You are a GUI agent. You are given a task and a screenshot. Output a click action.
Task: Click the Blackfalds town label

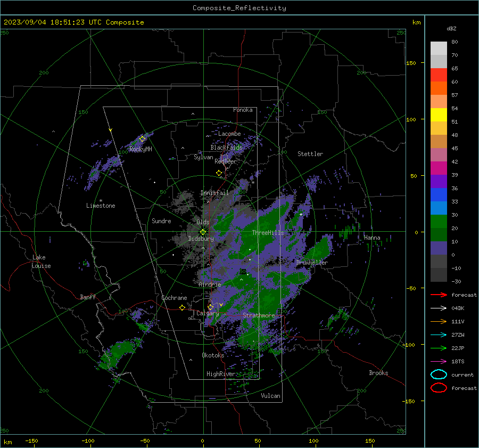click(226, 148)
